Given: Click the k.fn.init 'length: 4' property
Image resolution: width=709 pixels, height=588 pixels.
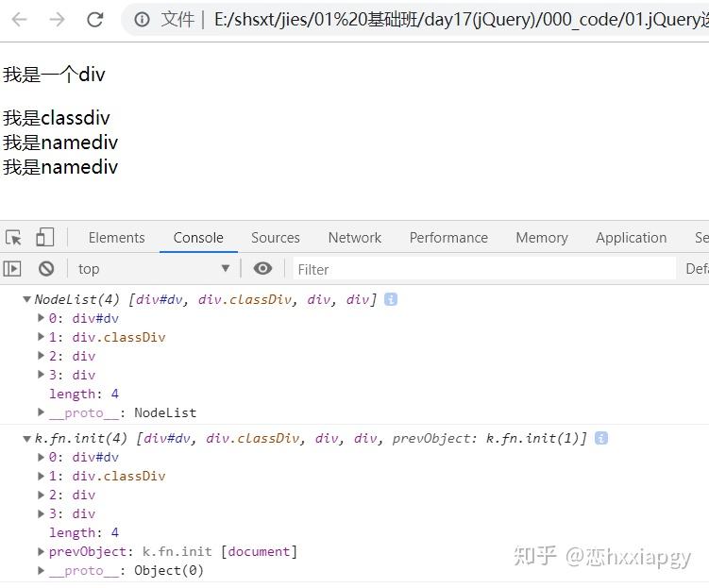Looking at the screenshot, I should (x=84, y=532).
